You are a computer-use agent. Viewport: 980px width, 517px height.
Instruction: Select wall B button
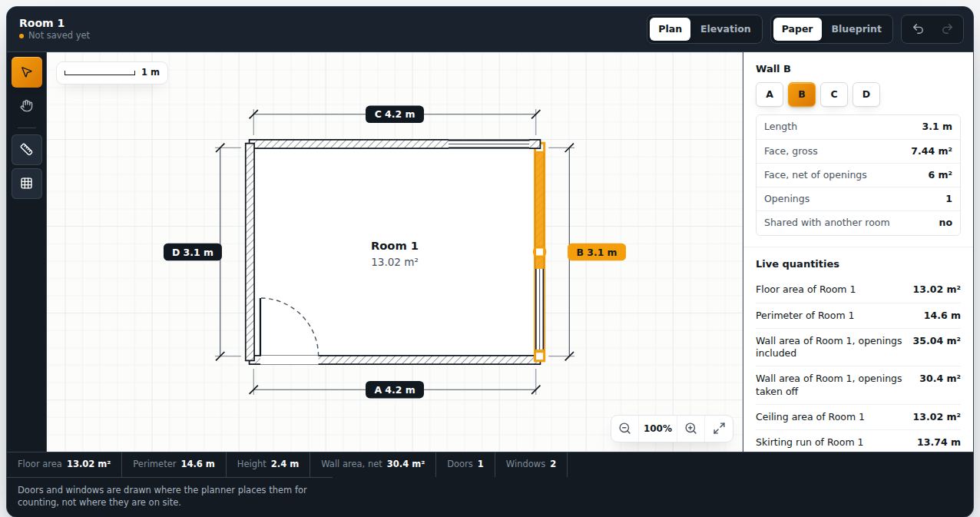(802, 94)
